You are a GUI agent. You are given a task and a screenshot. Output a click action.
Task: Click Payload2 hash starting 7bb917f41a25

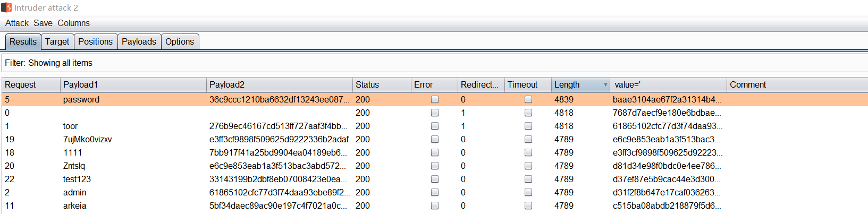click(x=279, y=152)
